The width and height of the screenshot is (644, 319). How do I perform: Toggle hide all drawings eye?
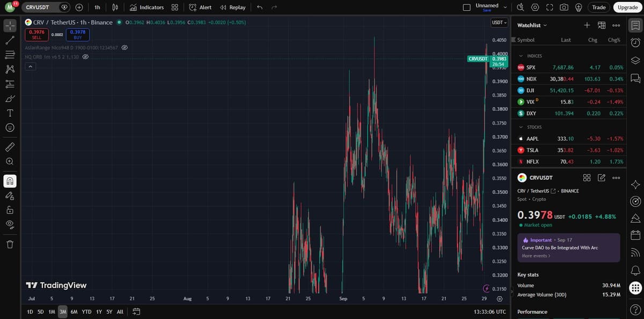click(x=10, y=224)
